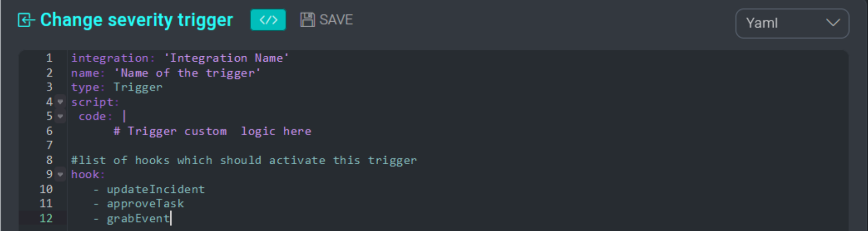The height and width of the screenshot is (231, 868).
Task: Save the trigger with the SAVE button
Action: click(327, 20)
